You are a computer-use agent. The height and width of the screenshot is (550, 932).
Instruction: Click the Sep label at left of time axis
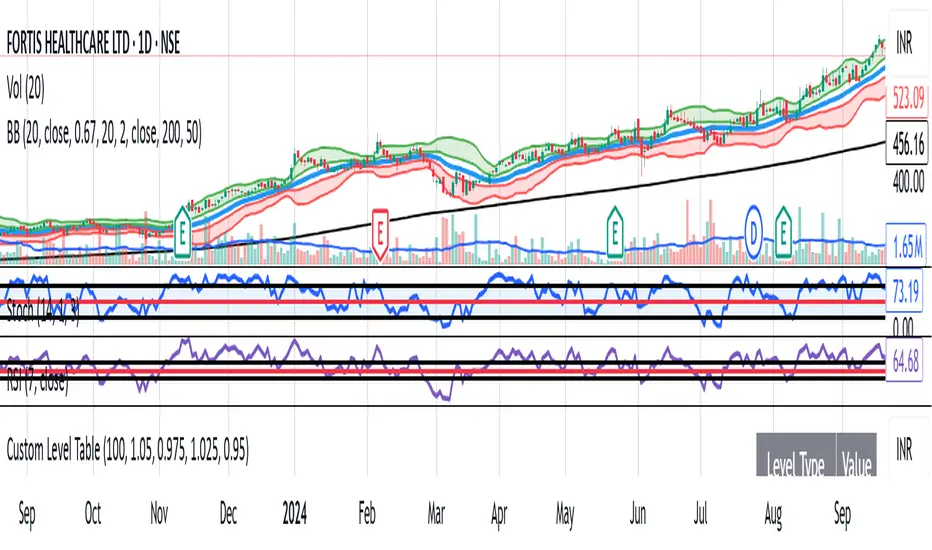(x=27, y=514)
